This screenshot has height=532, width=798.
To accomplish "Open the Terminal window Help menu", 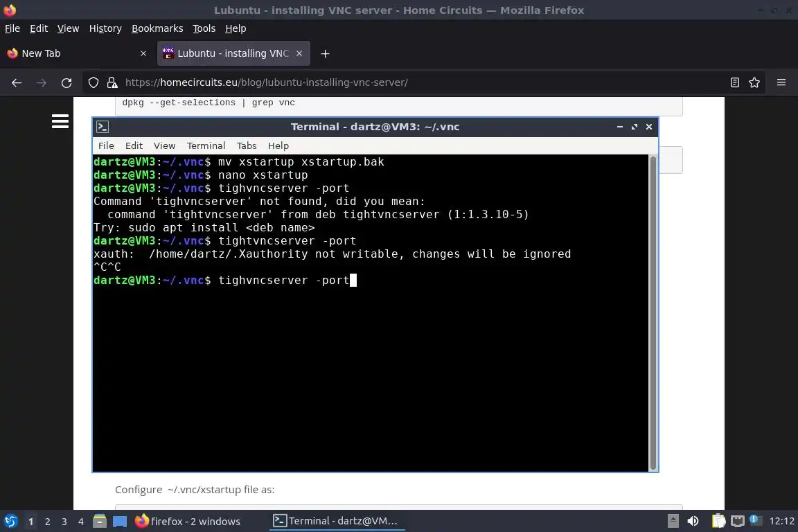I will click(x=278, y=145).
